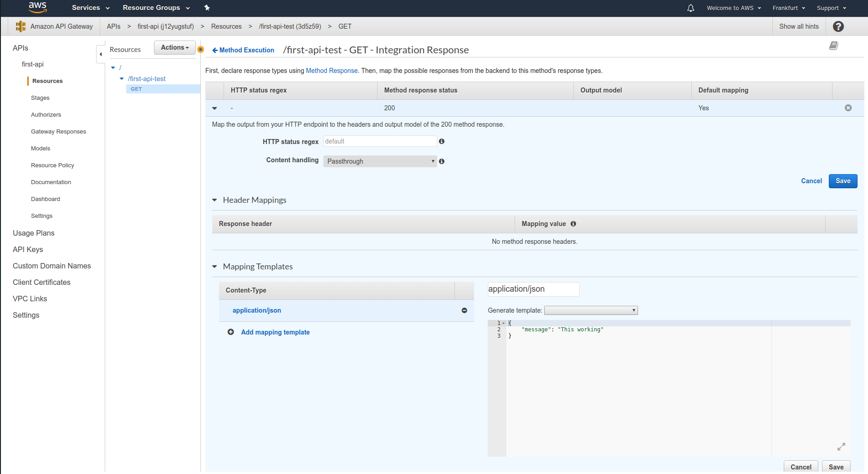
Task: Open the Content handling Passthrough dropdown
Action: 380,161
